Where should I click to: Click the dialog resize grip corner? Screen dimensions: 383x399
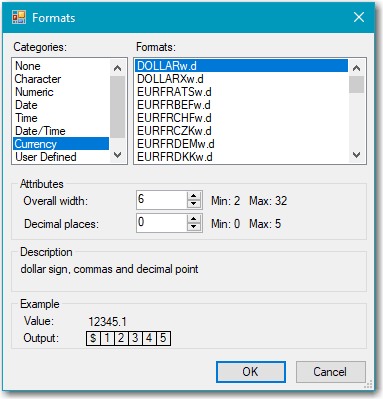(x=368, y=384)
